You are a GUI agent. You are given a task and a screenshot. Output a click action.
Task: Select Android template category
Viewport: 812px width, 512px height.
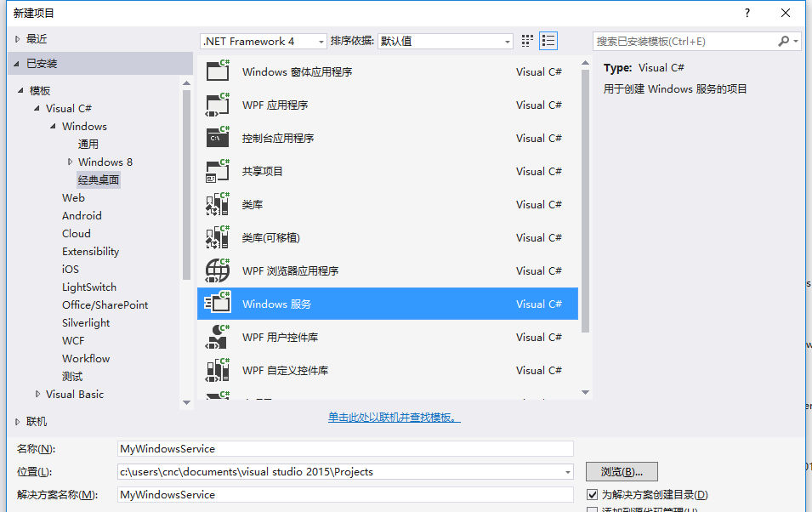coord(82,215)
